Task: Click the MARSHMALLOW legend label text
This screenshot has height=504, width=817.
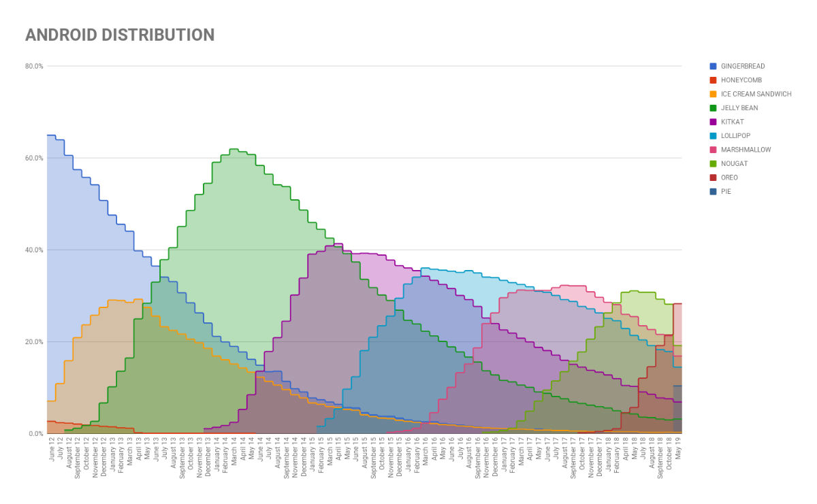Action: pos(746,150)
